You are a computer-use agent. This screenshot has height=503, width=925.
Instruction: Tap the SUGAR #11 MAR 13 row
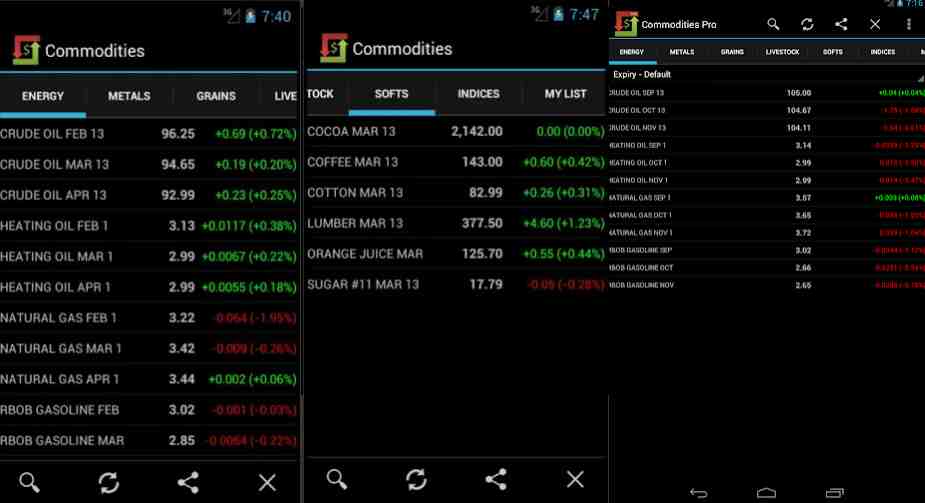pos(455,285)
